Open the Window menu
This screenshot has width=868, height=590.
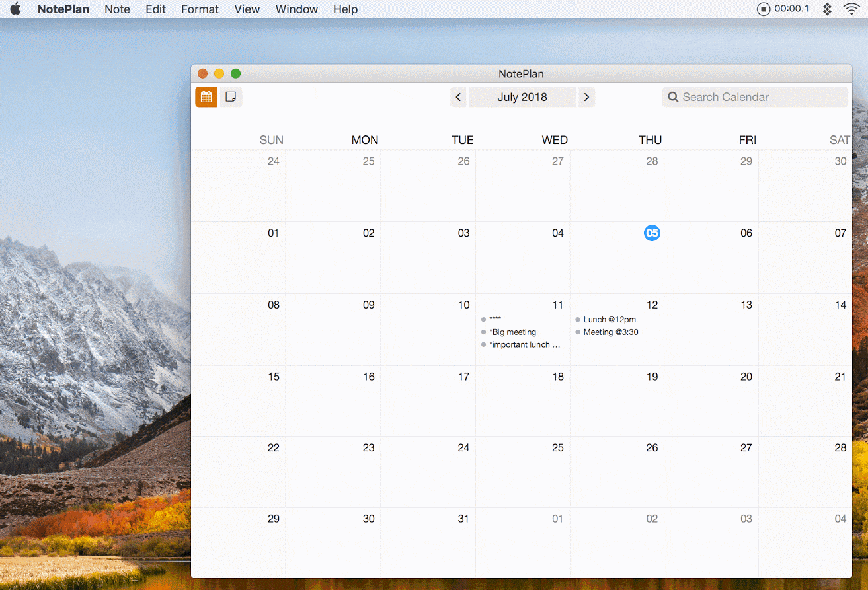[297, 9]
